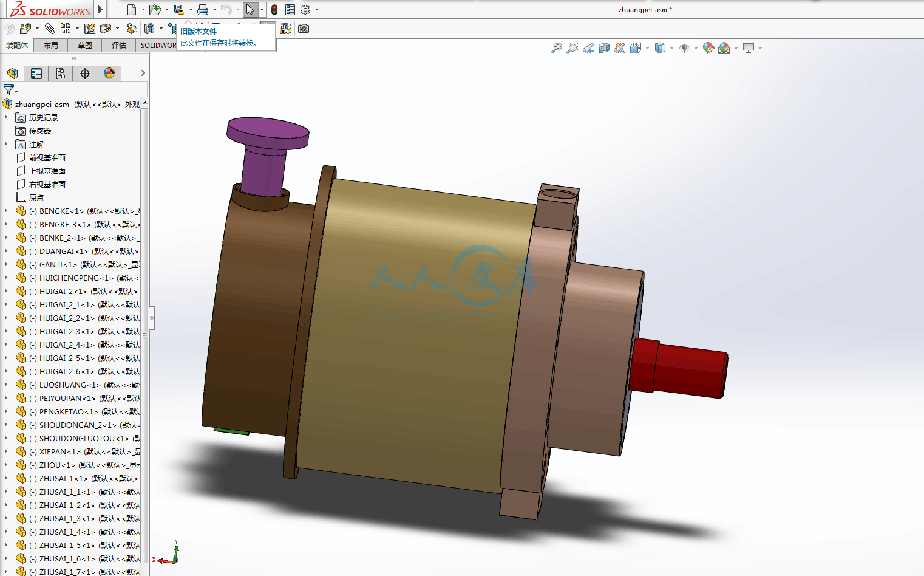Screen dimensions: 924x576
Task: Click the Apply Scene icon
Action: click(724, 48)
